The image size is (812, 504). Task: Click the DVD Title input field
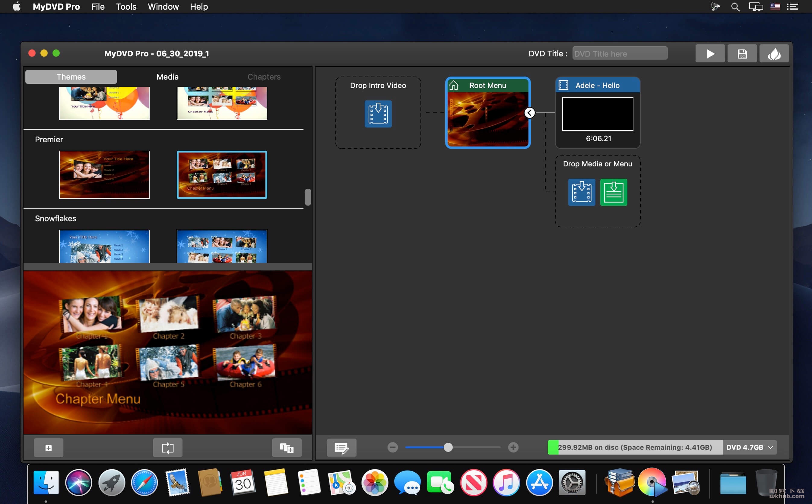620,54
